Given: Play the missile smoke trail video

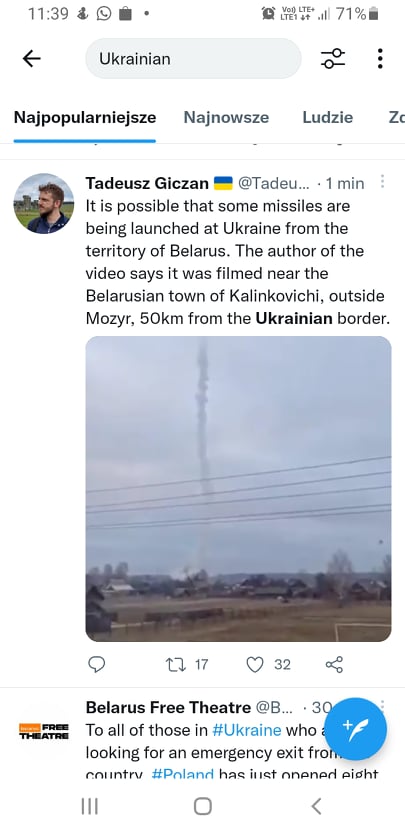Looking at the screenshot, I should click(238, 489).
